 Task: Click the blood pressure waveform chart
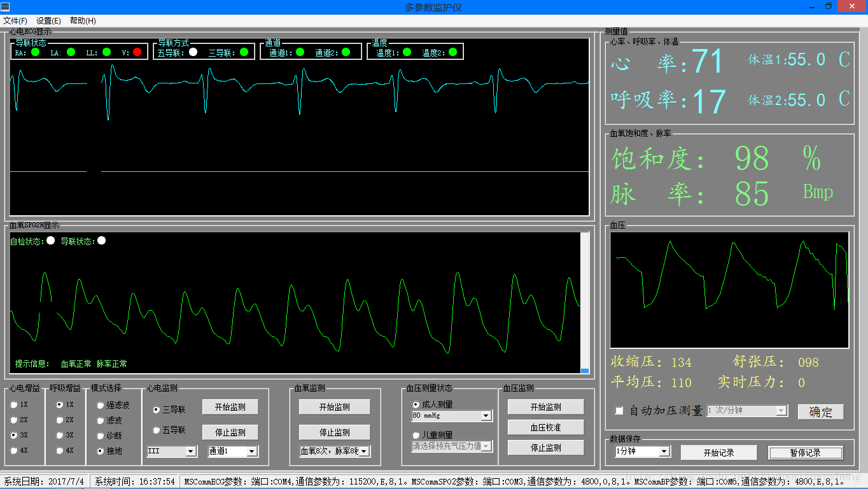pyautogui.click(x=729, y=290)
